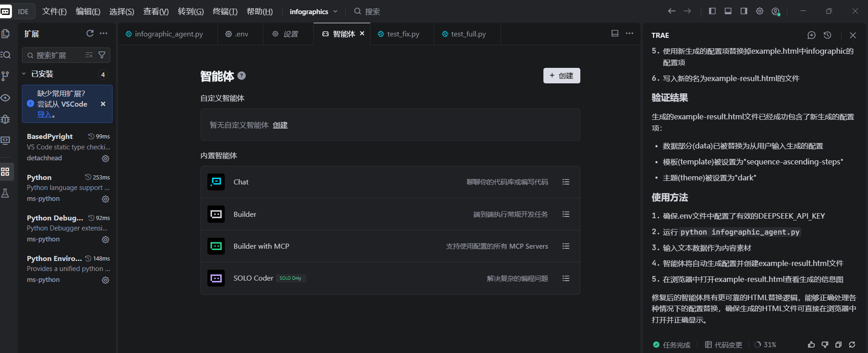Image resolution: width=868 pixels, height=353 pixels.
Task: Open settings gear in title bar
Action: [759, 11]
